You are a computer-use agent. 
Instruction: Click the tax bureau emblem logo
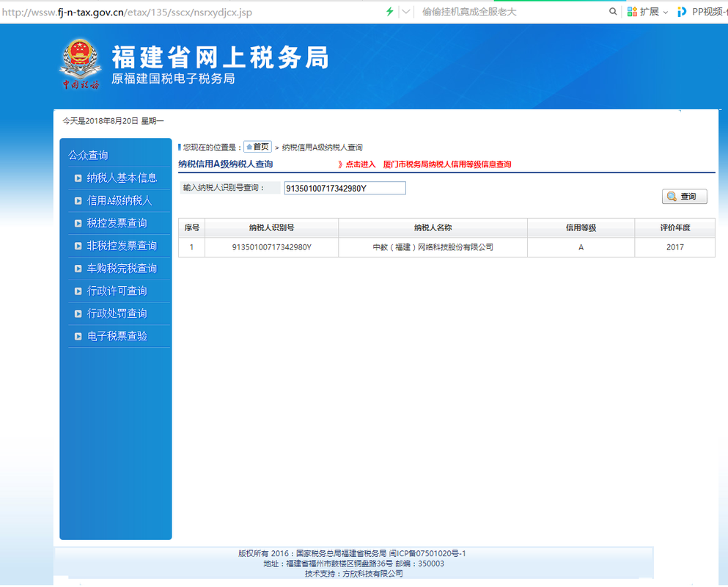81,64
